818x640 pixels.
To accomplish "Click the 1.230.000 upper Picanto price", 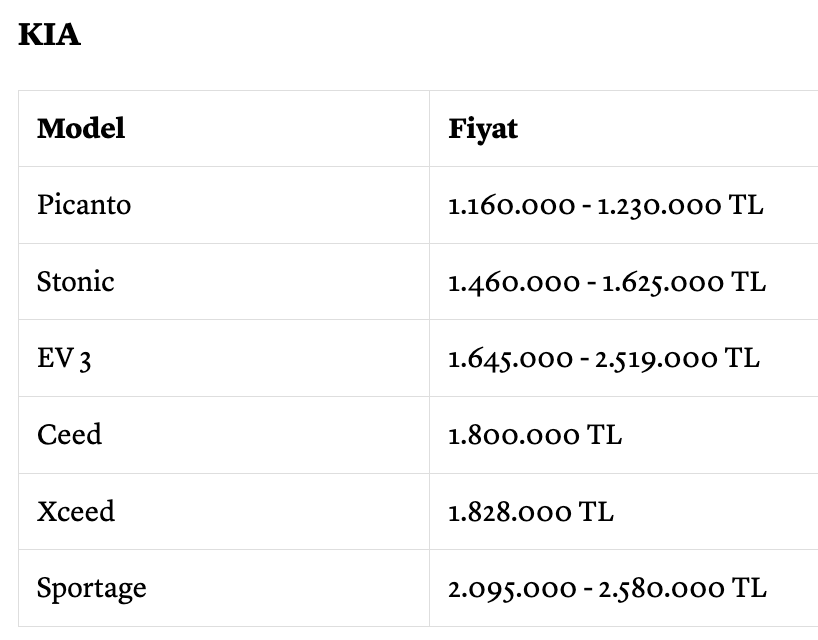I will (x=659, y=206).
